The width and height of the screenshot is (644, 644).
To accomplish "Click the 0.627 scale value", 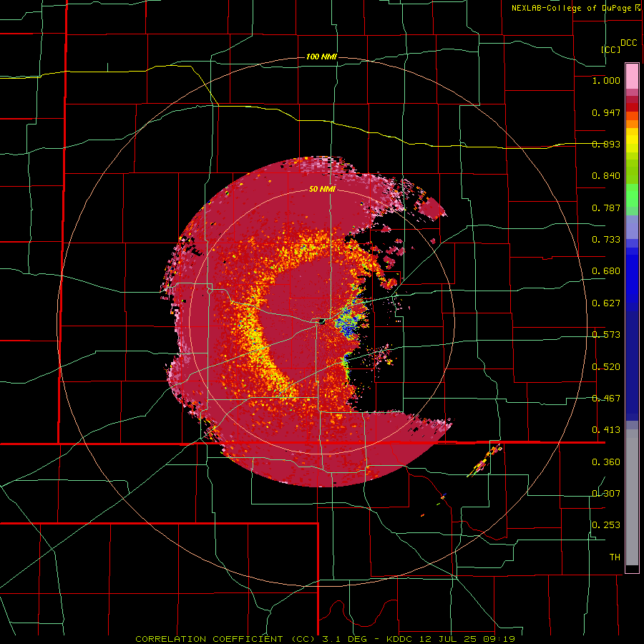I will tap(606, 303).
